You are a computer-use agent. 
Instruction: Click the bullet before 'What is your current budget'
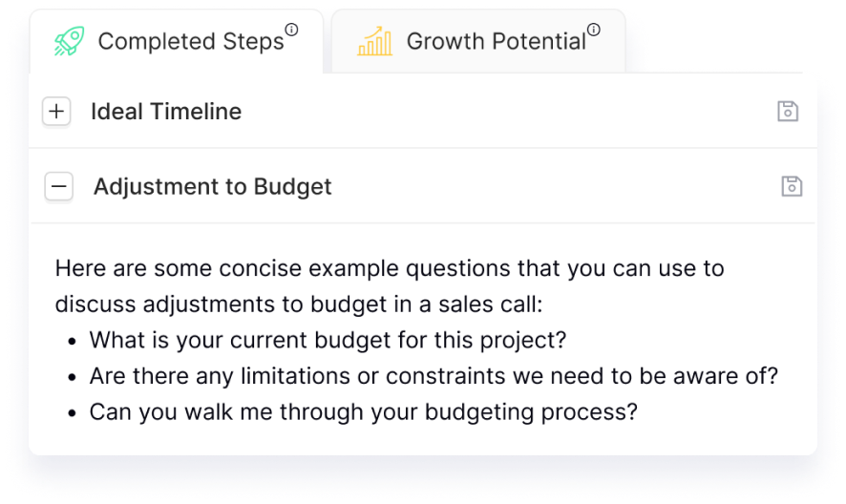(73, 342)
